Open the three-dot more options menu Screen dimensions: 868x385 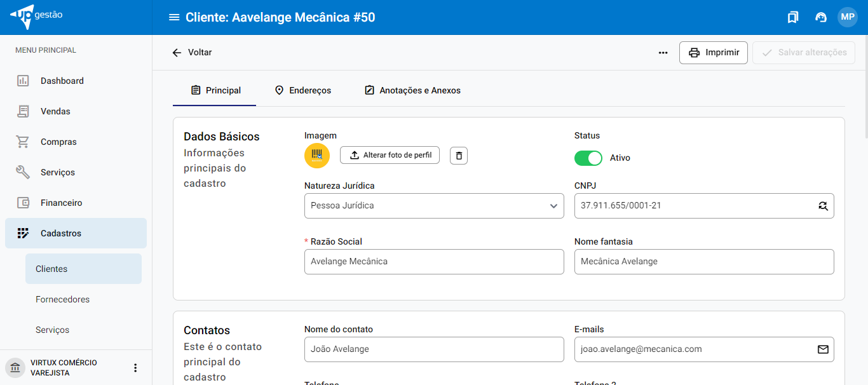(663, 53)
